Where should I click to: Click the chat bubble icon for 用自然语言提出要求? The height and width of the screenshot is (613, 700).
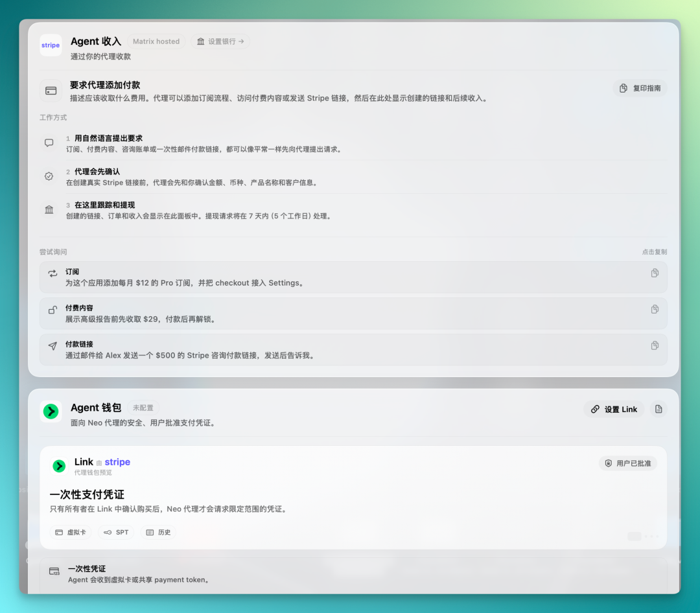coord(49,143)
